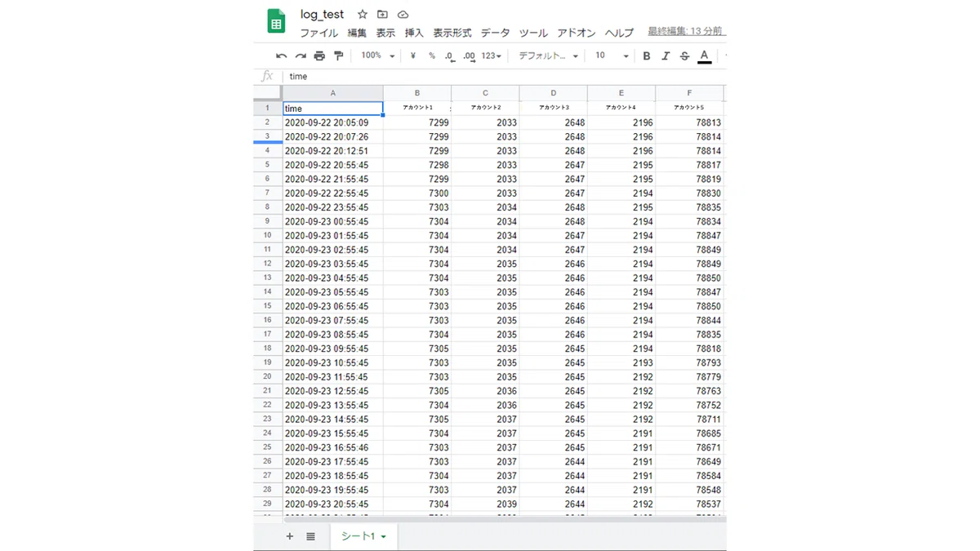The height and width of the screenshot is (551, 980).
Task: Open the 表示形式 menu
Action: [x=452, y=33]
